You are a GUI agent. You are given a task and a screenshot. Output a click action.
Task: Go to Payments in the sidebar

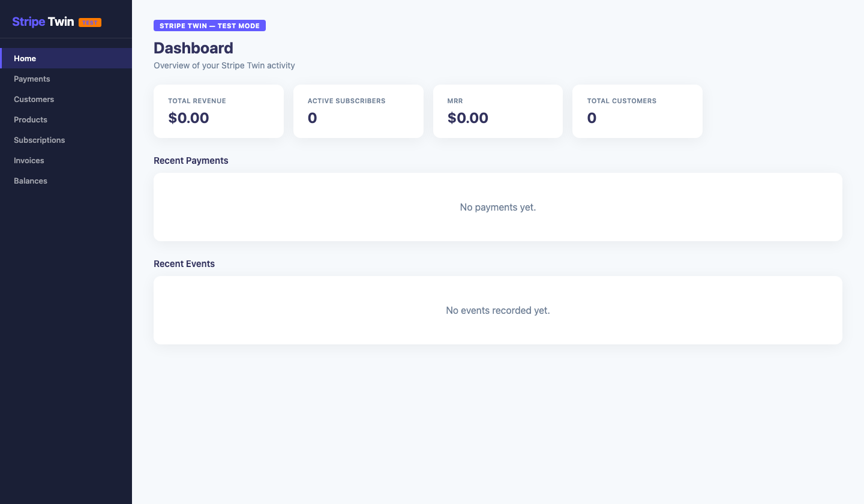click(x=66, y=79)
